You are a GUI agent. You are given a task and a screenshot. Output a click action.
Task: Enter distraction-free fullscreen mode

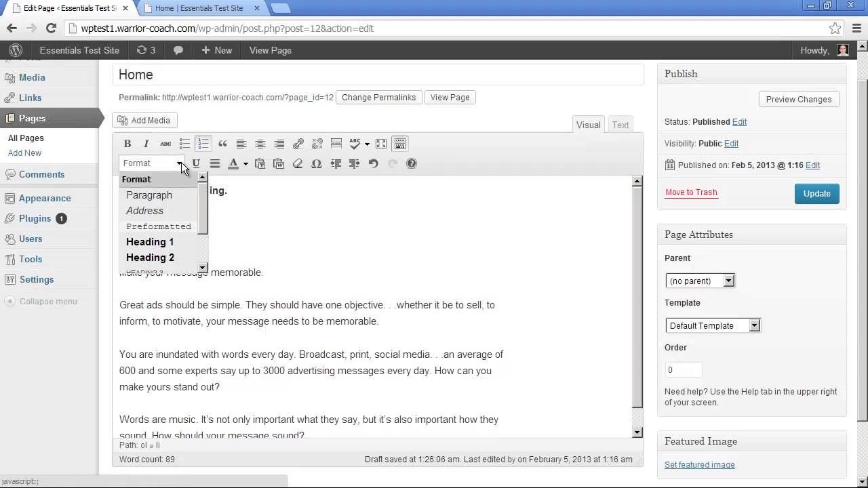[x=381, y=144]
